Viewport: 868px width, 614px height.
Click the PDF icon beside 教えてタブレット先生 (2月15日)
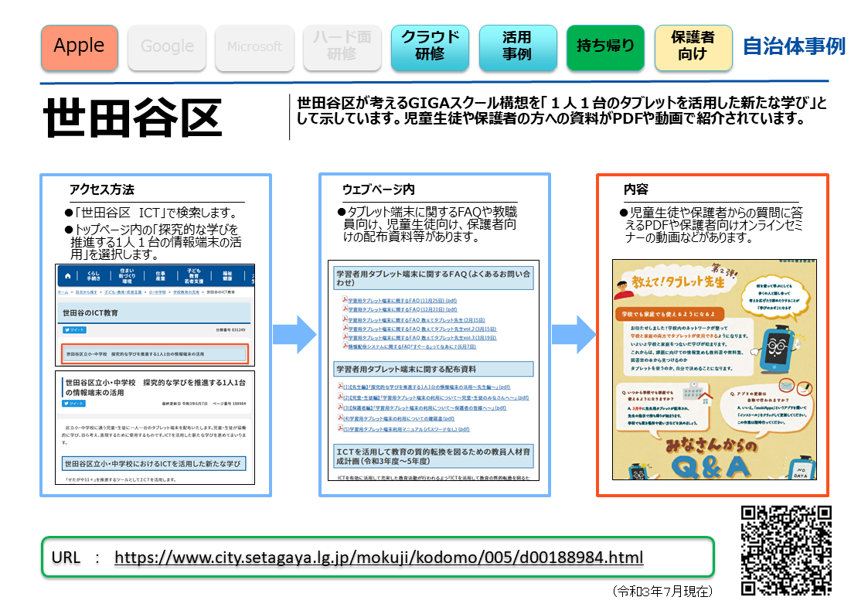click(344, 319)
